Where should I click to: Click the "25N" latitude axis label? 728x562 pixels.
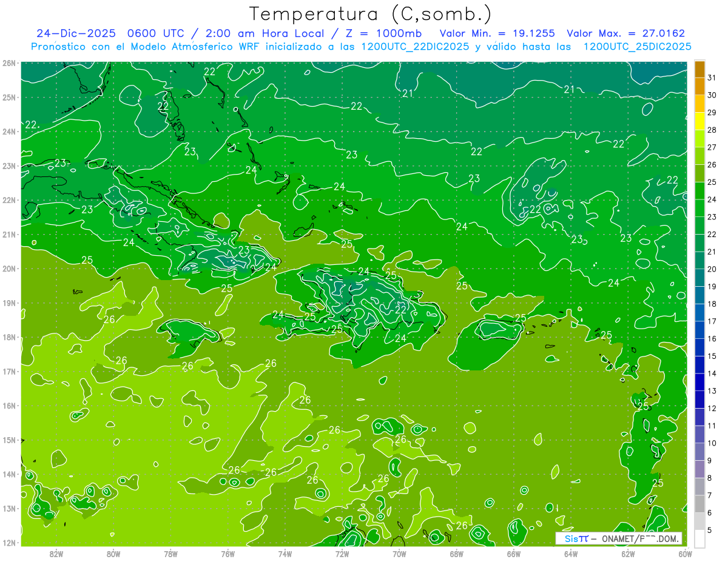(8, 97)
